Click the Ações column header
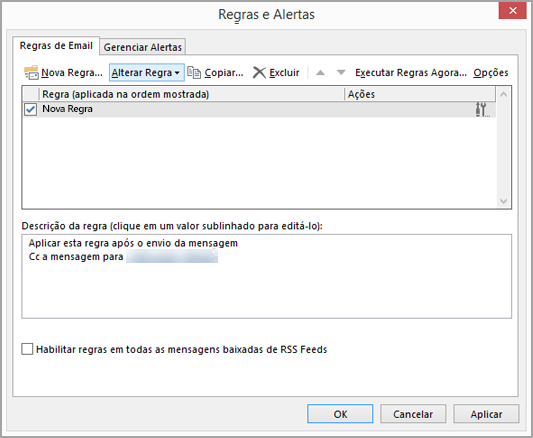533x438 pixels. pos(420,94)
